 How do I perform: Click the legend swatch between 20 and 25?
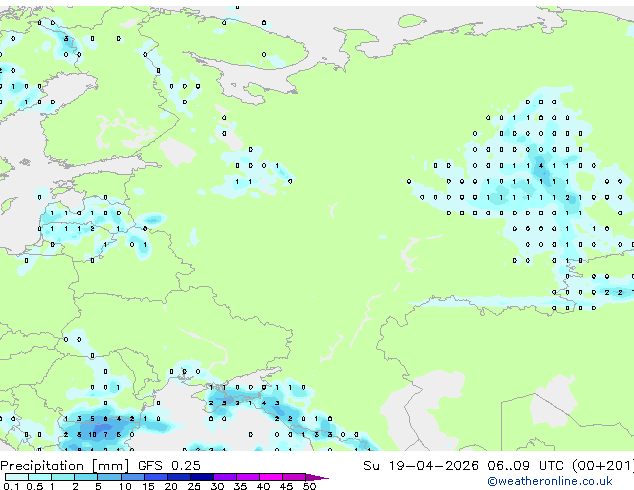click(179, 477)
